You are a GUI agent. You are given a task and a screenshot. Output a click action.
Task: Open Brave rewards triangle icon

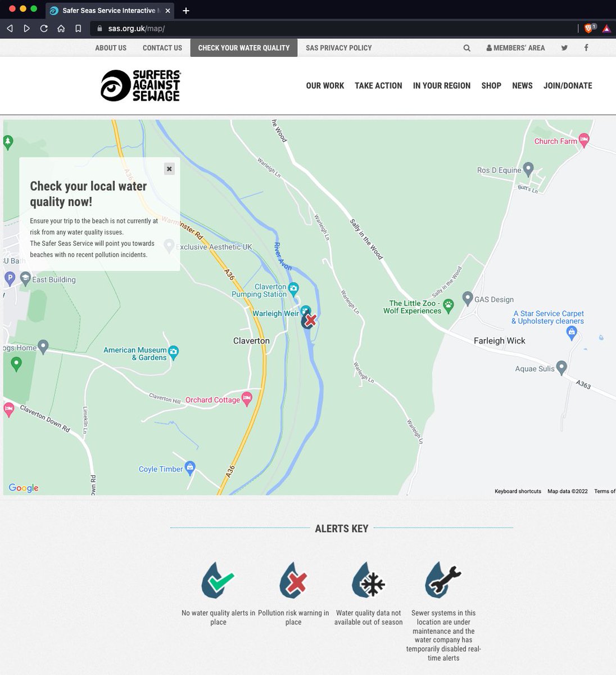606,29
